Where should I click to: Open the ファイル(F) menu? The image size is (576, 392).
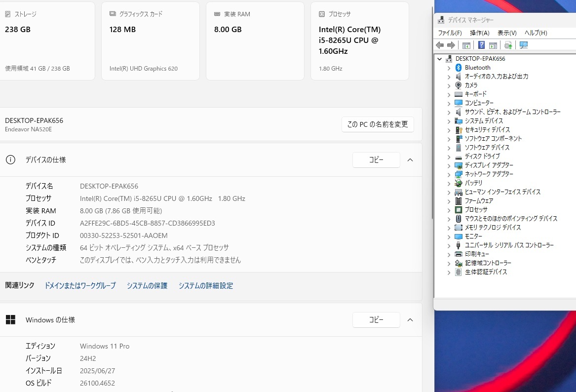coord(450,33)
